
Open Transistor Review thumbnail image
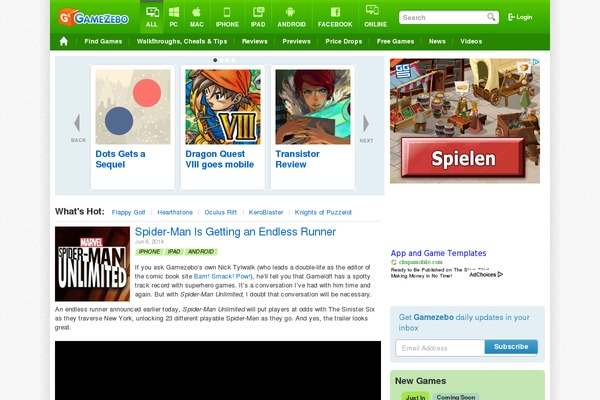[313, 107]
